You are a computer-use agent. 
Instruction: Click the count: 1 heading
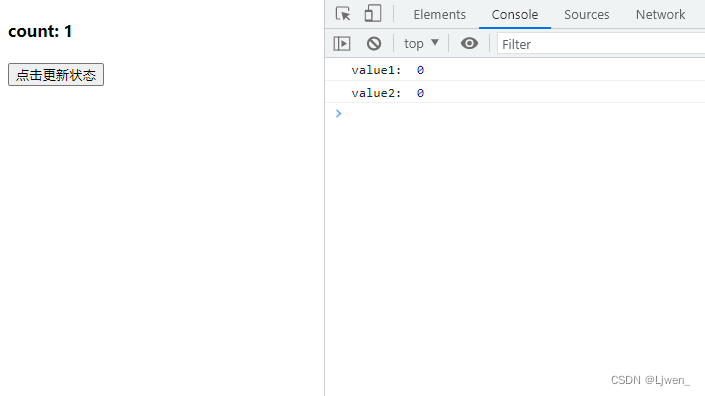click(40, 31)
